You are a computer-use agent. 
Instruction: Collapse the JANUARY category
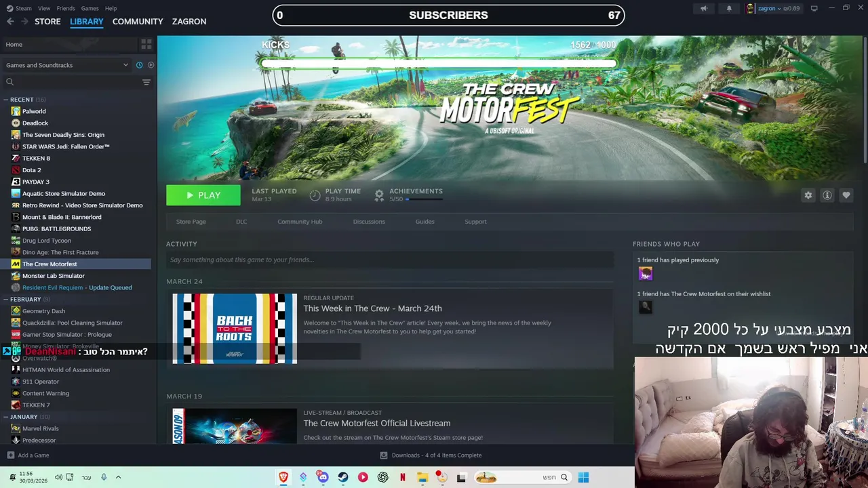click(5, 417)
